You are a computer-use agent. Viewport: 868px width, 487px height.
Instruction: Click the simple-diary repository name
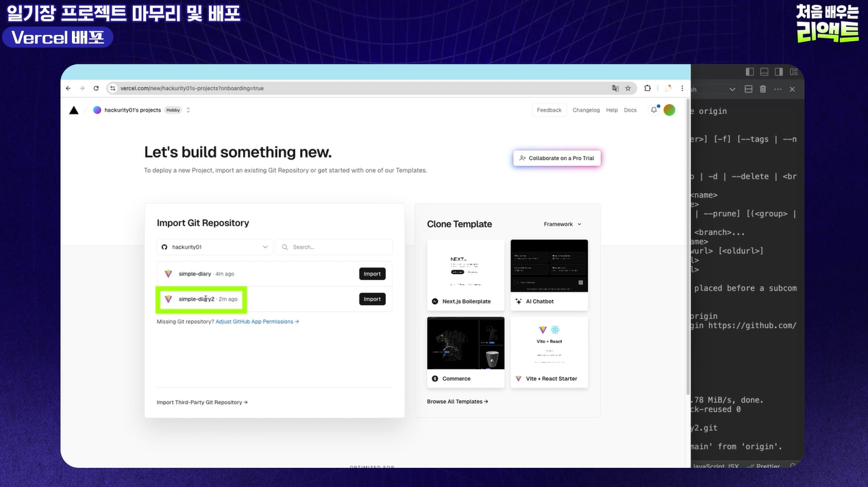pos(195,274)
